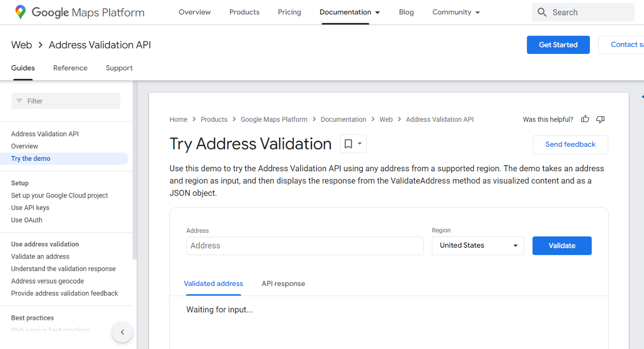Click the Best practices section heading
Screen dimensions: 644x349
click(33, 318)
